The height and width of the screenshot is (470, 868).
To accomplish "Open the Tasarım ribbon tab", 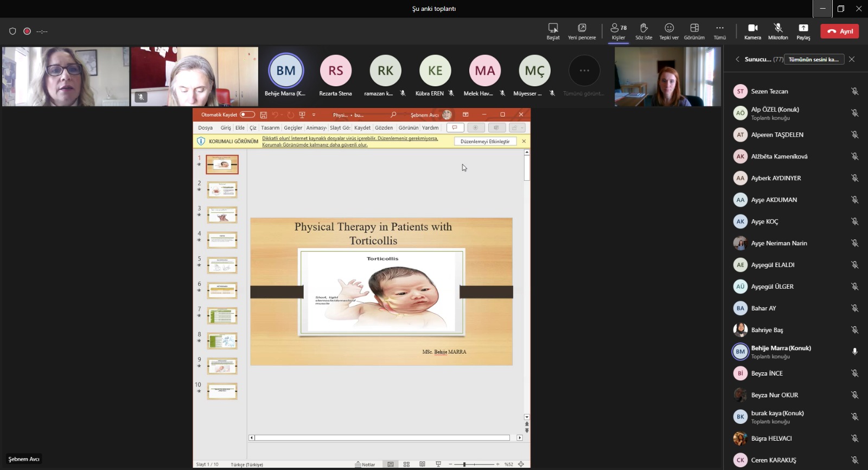I will (270, 128).
